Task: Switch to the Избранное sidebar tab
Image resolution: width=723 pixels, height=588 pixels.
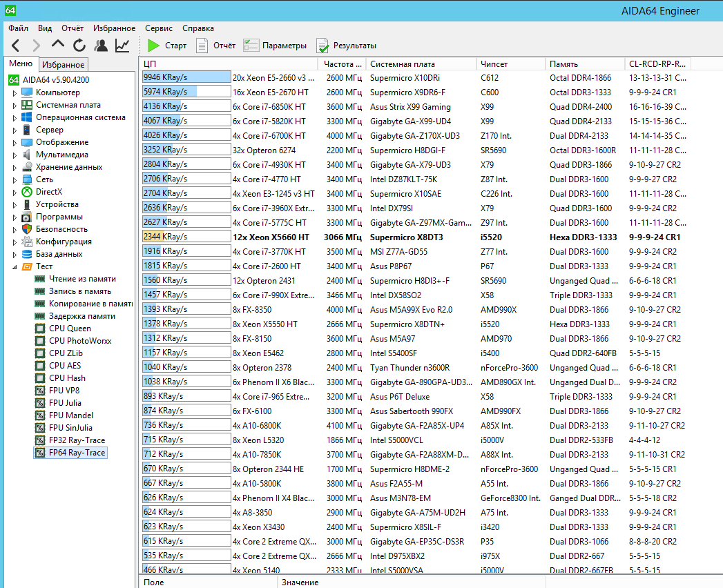Action: pyautogui.click(x=63, y=64)
